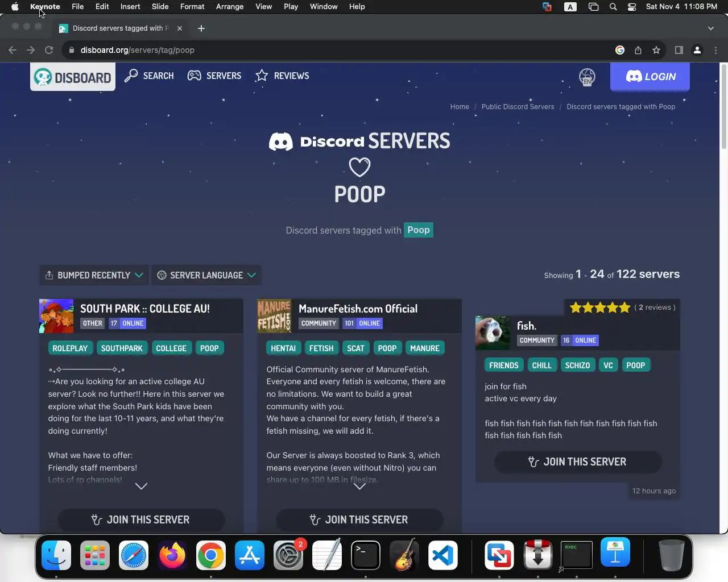
Task: Open the Insert menu
Action: tap(130, 7)
